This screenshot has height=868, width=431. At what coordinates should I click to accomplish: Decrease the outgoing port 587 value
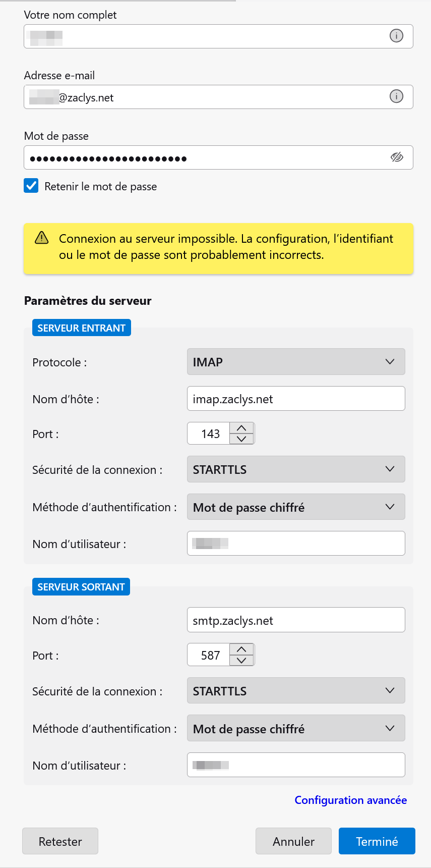(x=241, y=661)
